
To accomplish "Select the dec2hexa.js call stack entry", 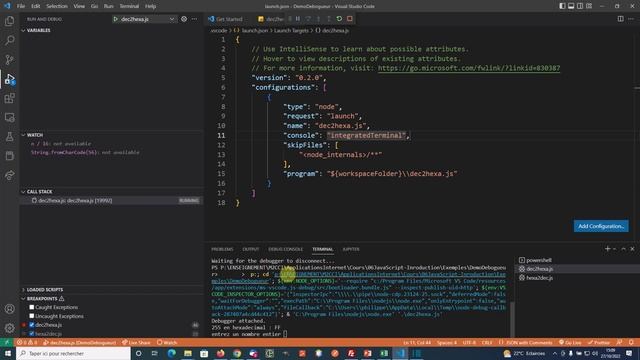I will (111, 200).
